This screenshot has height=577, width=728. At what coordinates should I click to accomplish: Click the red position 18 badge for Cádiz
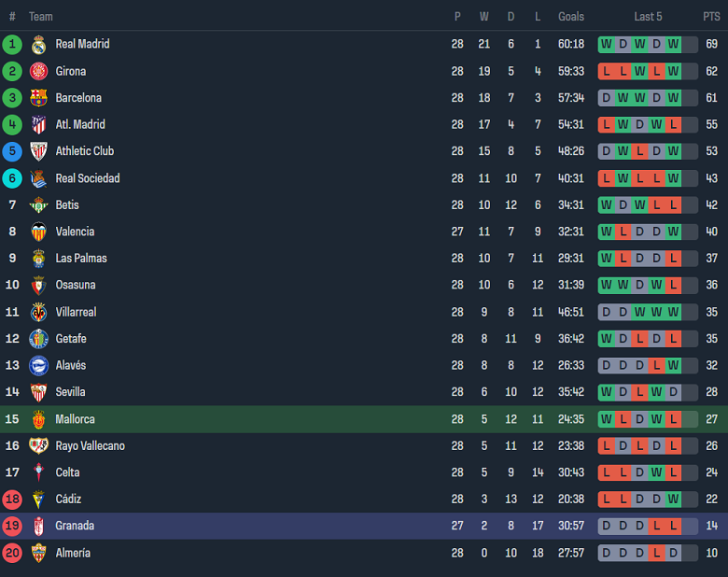(12, 500)
